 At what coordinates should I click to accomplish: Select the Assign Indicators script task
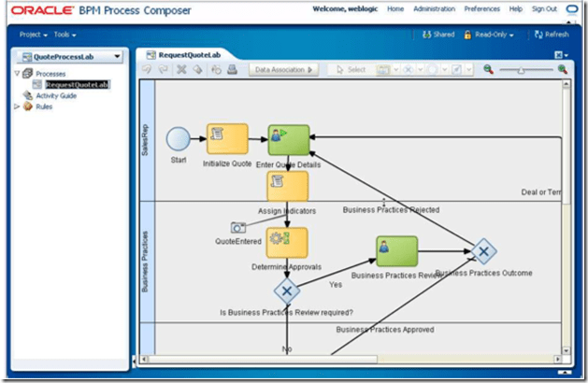tap(288, 186)
